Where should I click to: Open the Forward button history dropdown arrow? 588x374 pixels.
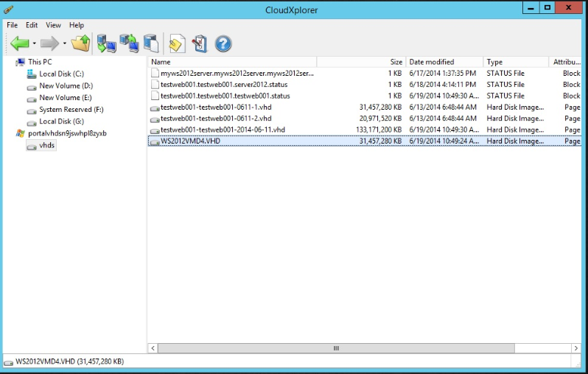click(65, 44)
